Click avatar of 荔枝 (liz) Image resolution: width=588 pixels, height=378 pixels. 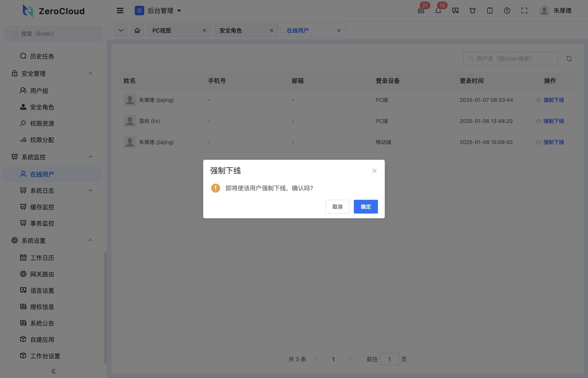[x=130, y=121]
